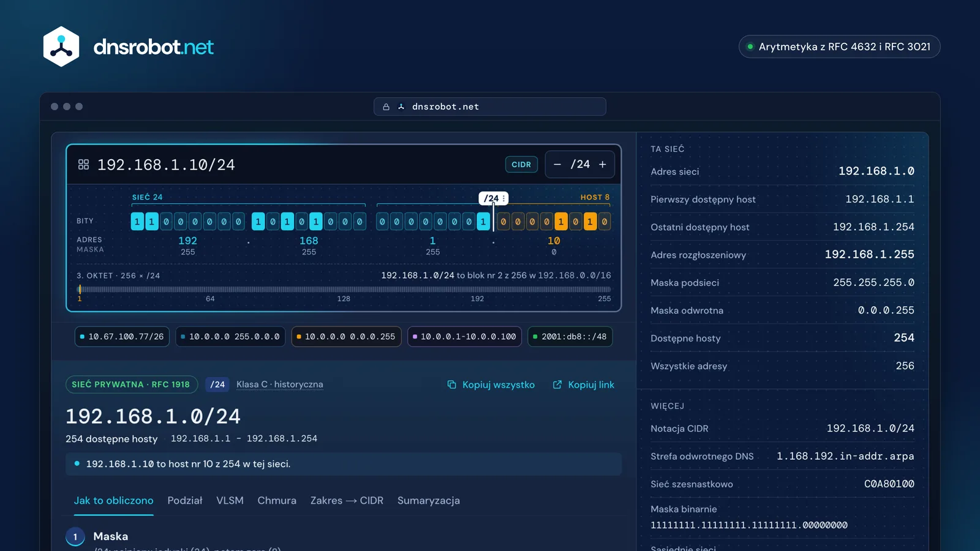Toggle the CIDR mode badge

point(521,165)
